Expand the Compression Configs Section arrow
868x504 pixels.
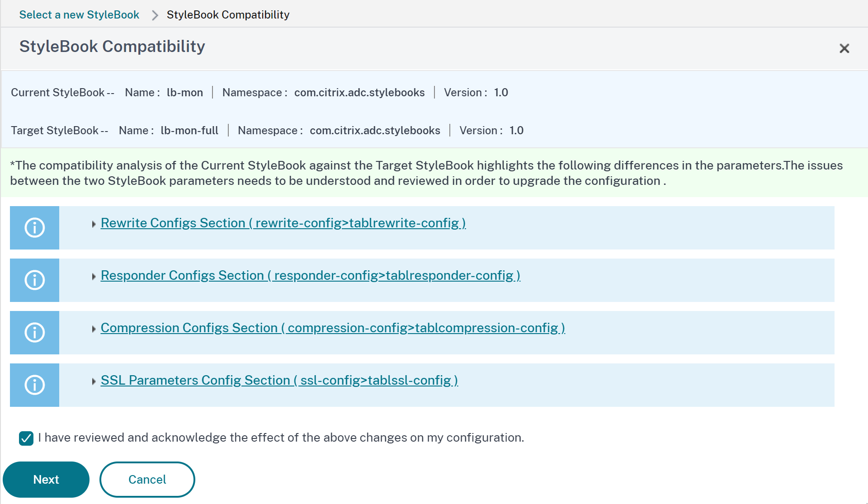tap(94, 329)
